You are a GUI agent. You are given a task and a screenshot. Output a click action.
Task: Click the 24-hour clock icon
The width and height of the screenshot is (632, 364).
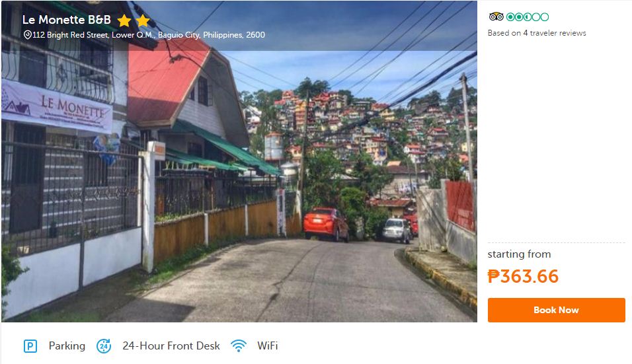[x=104, y=346]
